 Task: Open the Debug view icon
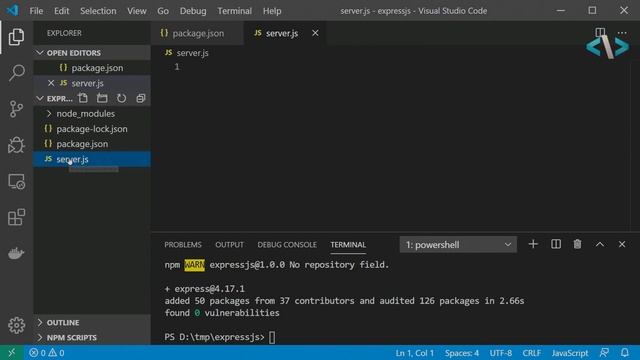coord(16,145)
